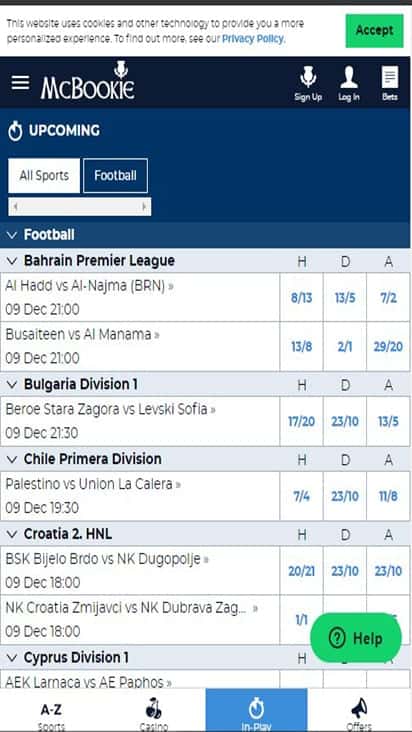Accept the cookie notice
Screen dimensions: 412x732
pyautogui.click(x=374, y=31)
